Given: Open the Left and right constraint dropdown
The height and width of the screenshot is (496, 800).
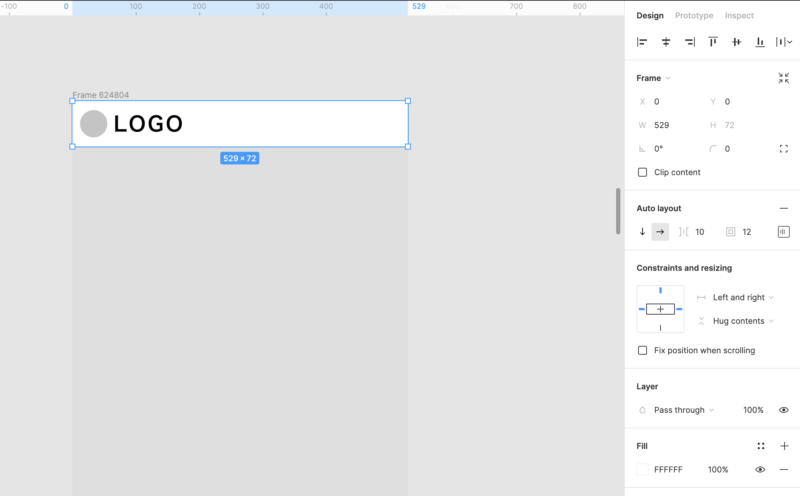Looking at the screenshot, I should [x=738, y=297].
